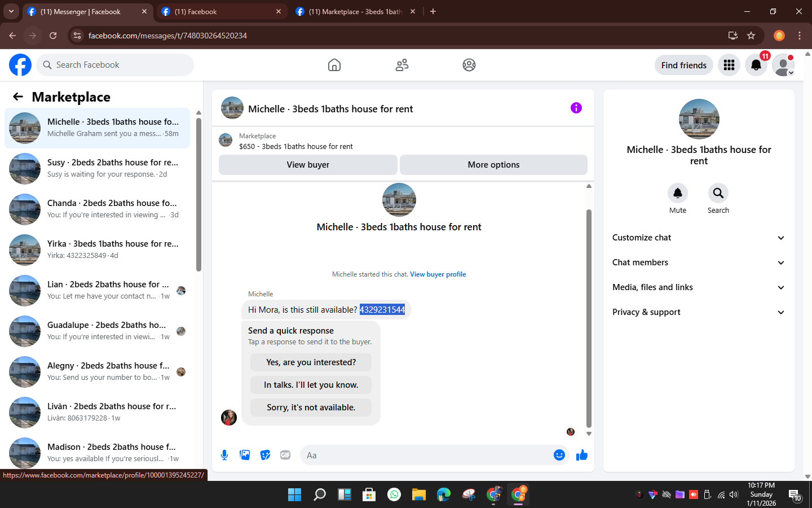Viewport: 812px width, 508px height.
Task: Choose a GIF icon
Action: click(285, 455)
